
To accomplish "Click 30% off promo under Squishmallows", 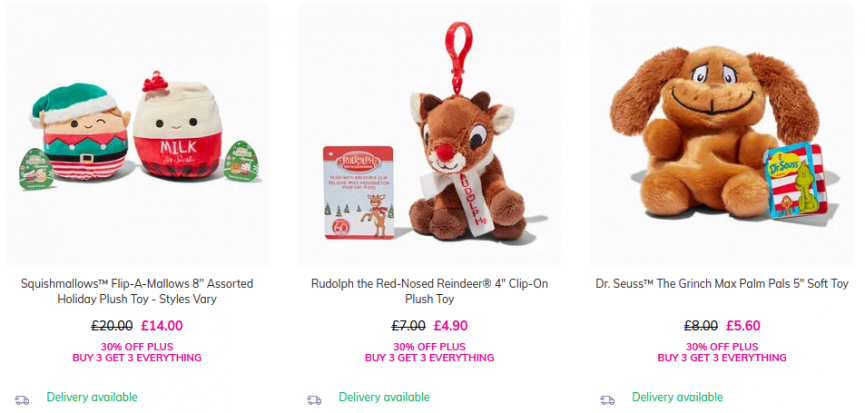I will pyautogui.click(x=137, y=352).
